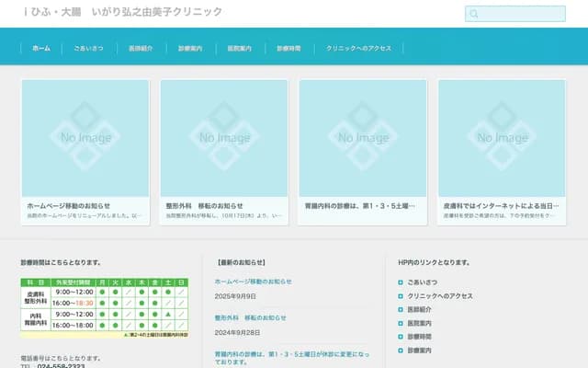This screenshot has width=588, height=368.
Task: Open 医師紹介 in the HP内のリンク sidebar list
Action: click(x=420, y=309)
